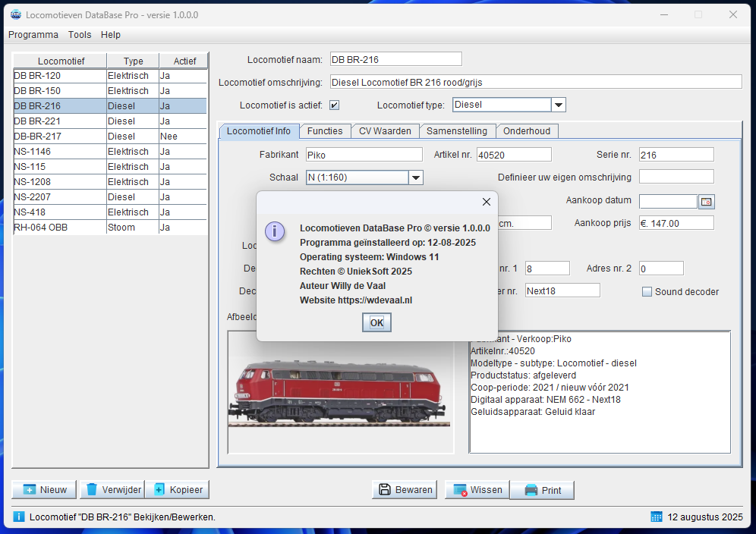
Task: Select the NS-2207 row
Action: [110, 197]
